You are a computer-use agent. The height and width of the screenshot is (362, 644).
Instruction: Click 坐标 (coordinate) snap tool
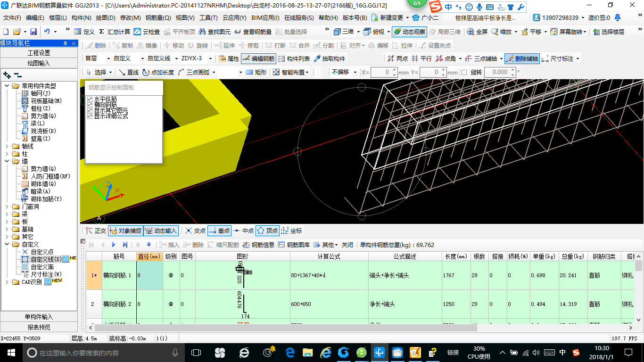coord(291,230)
